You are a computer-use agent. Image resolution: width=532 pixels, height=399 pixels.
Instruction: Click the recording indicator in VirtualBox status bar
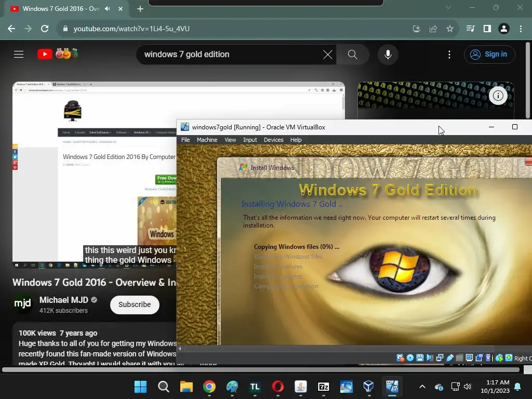point(479,357)
